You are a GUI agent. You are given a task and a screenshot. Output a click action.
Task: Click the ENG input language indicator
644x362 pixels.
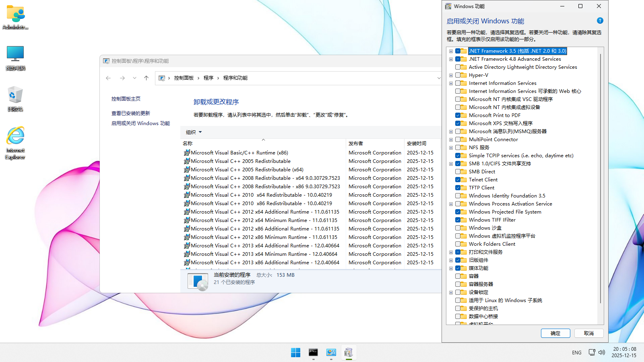click(577, 352)
